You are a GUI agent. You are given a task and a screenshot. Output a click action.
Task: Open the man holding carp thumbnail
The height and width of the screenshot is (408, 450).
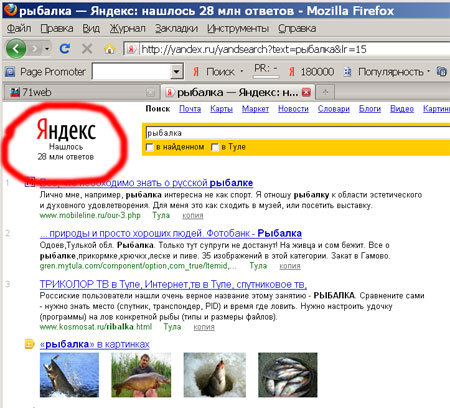pyautogui.click(x=141, y=375)
